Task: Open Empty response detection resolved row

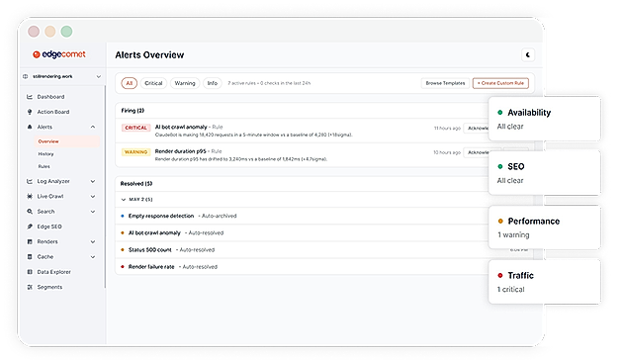Action: point(303,216)
